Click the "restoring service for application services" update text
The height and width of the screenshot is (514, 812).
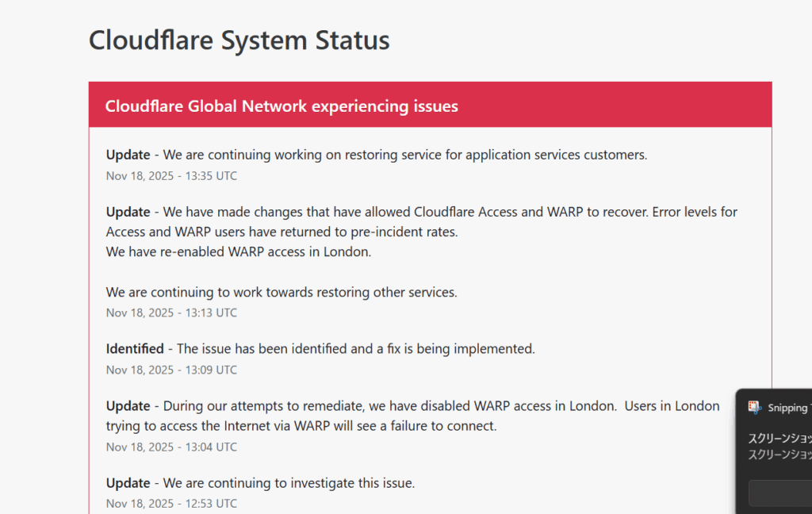[x=404, y=155]
